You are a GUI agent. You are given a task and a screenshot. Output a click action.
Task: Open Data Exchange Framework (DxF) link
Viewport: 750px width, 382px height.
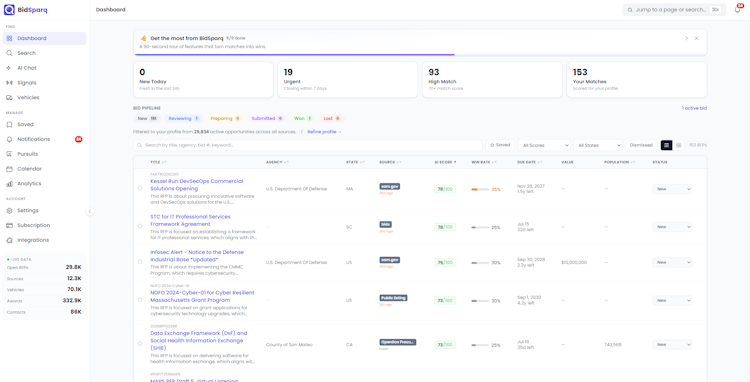(199, 340)
